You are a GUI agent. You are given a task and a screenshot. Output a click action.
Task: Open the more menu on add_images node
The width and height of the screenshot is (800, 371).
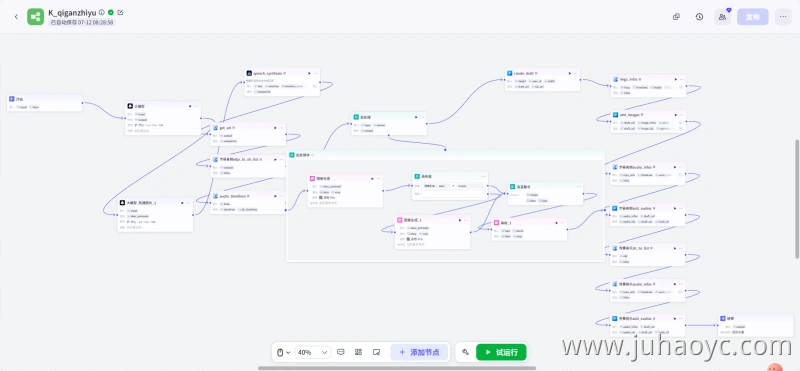coord(681,115)
